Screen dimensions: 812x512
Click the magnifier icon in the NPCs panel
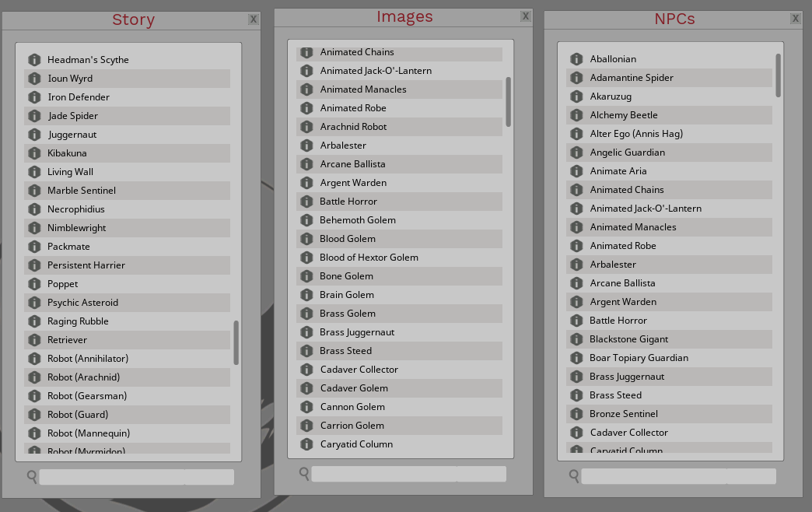[x=573, y=475]
